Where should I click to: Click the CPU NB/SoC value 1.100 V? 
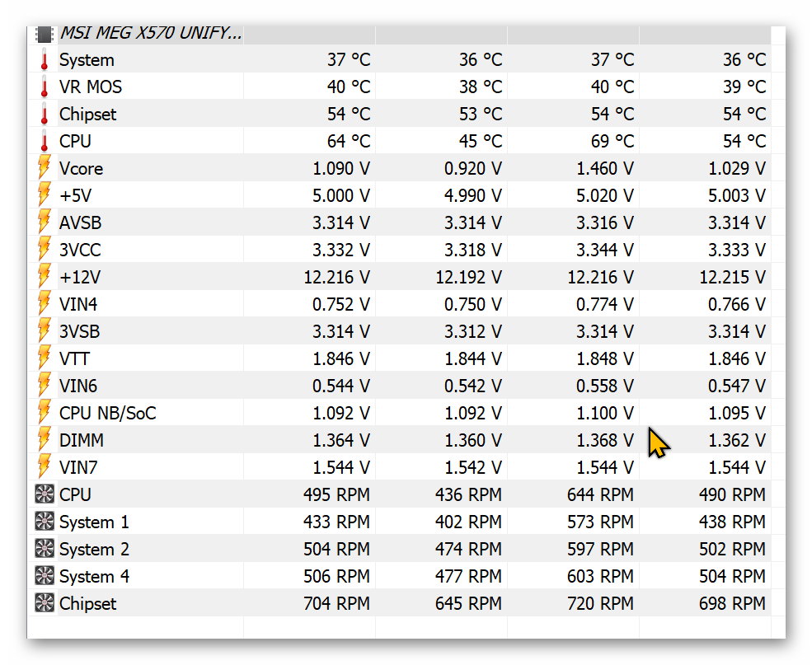(605, 413)
